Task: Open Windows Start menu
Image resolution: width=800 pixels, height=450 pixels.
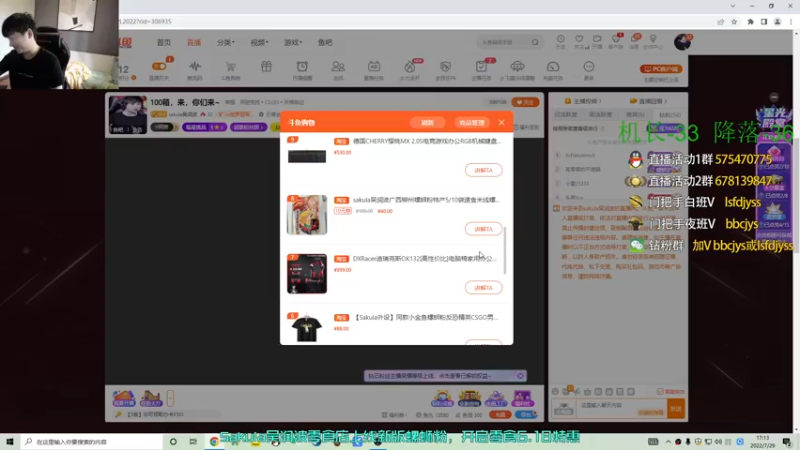Action: pos(9,441)
